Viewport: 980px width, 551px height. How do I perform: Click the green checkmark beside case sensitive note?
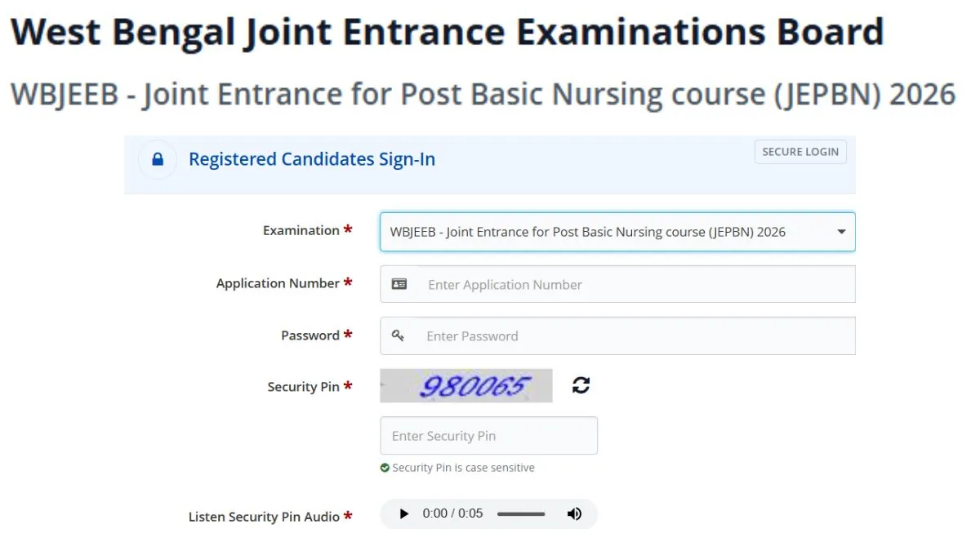coord(385,467)
